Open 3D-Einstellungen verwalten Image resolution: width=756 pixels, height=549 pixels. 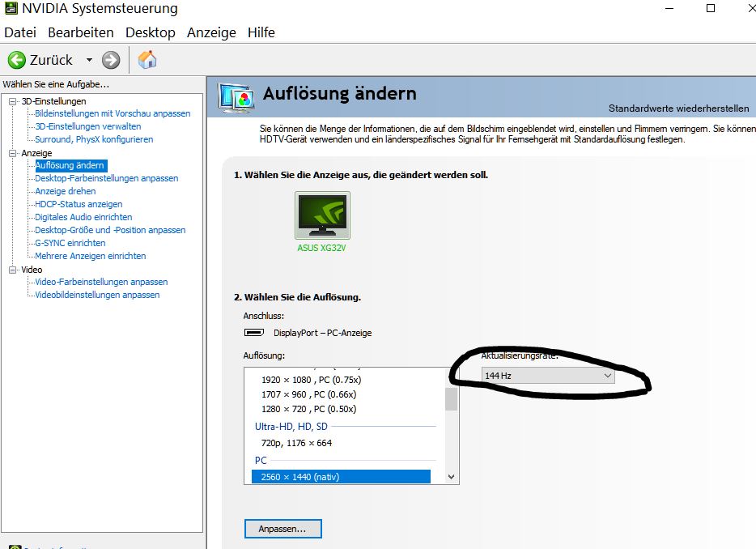pos(87,126)
